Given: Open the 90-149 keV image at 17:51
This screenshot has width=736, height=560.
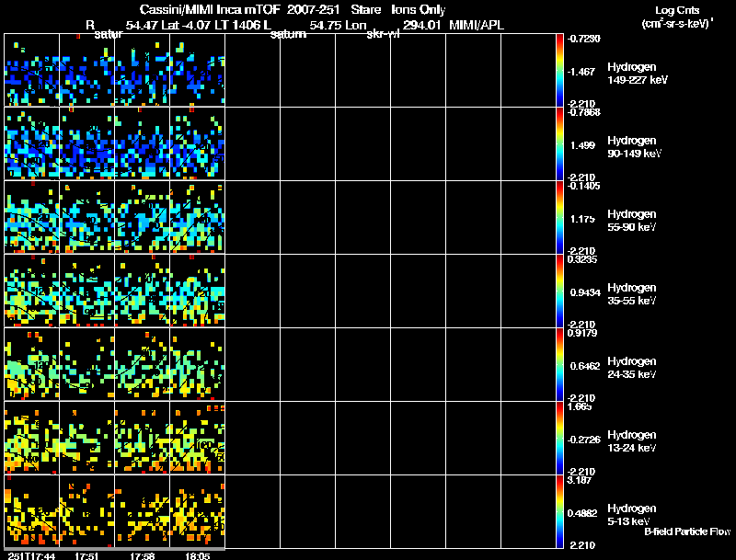Looking at the screenshot, I should [x=86, y=144].
